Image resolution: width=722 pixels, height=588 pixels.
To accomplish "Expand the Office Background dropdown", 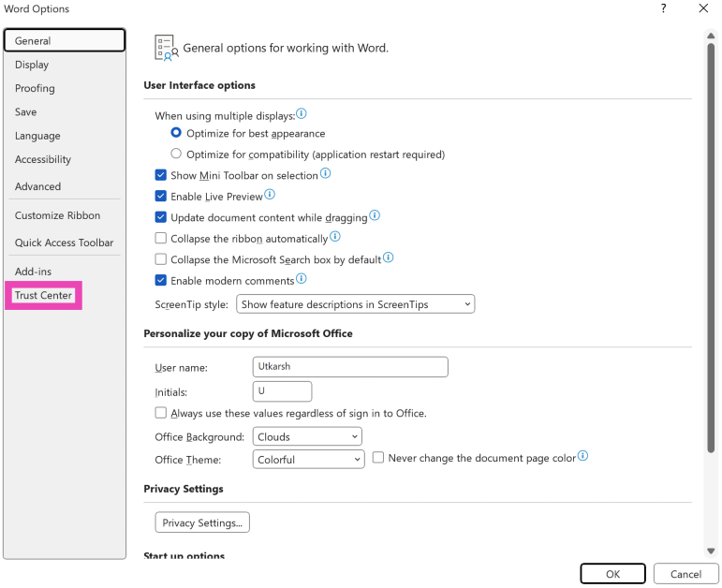I will tap(307, 436).
